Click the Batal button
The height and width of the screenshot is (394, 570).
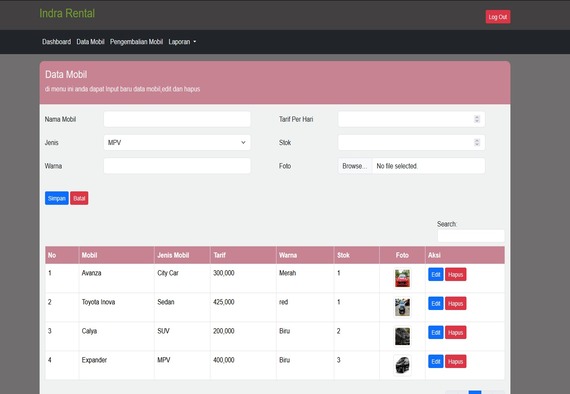click(79, 198)
